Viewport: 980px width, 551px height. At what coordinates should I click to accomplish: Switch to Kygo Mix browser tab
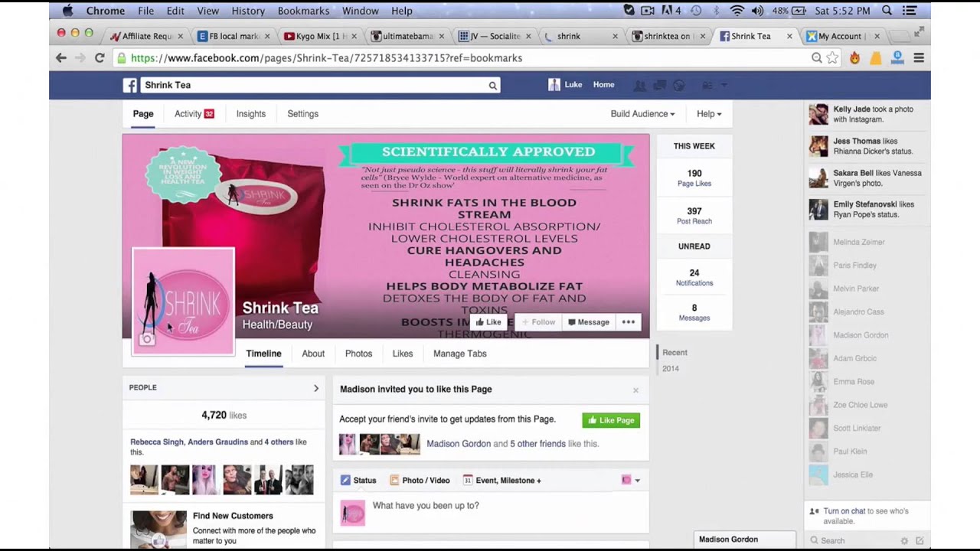[321, 36]
